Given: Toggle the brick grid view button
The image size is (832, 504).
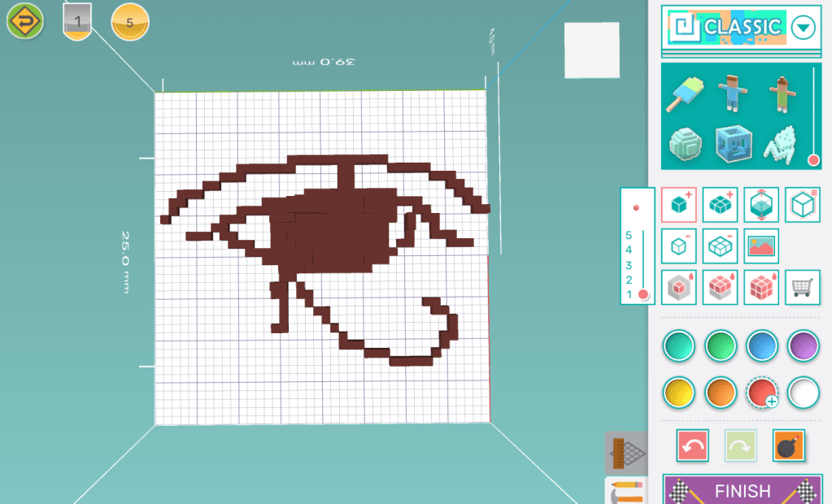Looking at the screenshot, I should [x=626, y=452].
